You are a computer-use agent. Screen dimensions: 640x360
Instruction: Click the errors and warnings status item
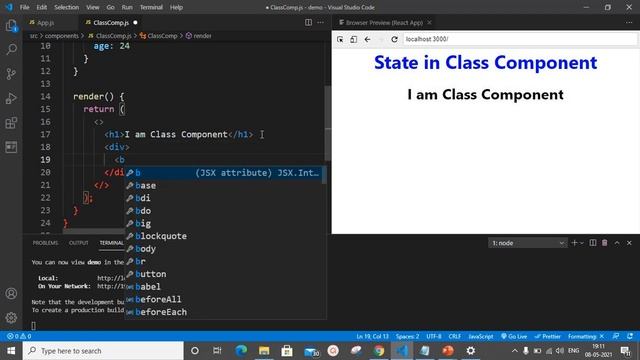19,336
